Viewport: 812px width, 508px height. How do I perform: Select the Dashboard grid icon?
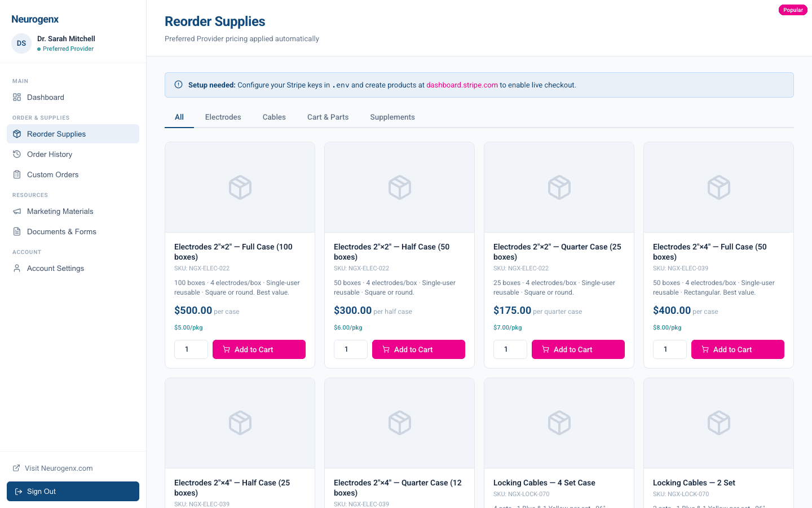[17, 97]
